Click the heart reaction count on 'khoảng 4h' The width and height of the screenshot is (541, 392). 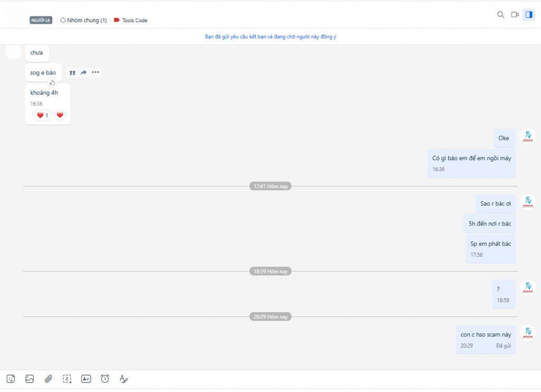click(42, 115)
